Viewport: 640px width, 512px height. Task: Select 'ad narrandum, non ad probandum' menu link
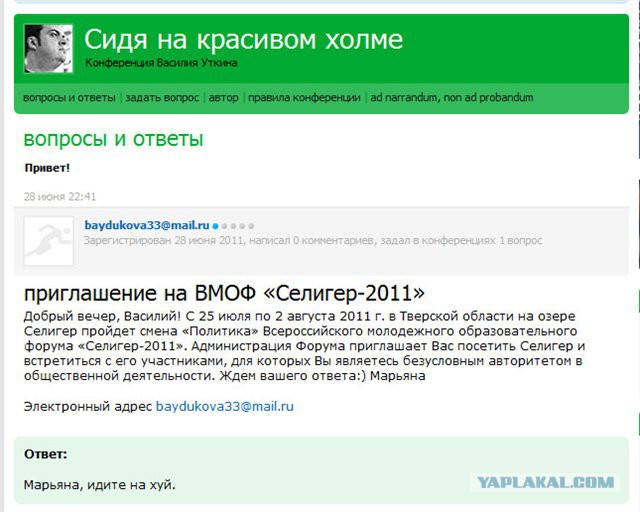point(452,98)
